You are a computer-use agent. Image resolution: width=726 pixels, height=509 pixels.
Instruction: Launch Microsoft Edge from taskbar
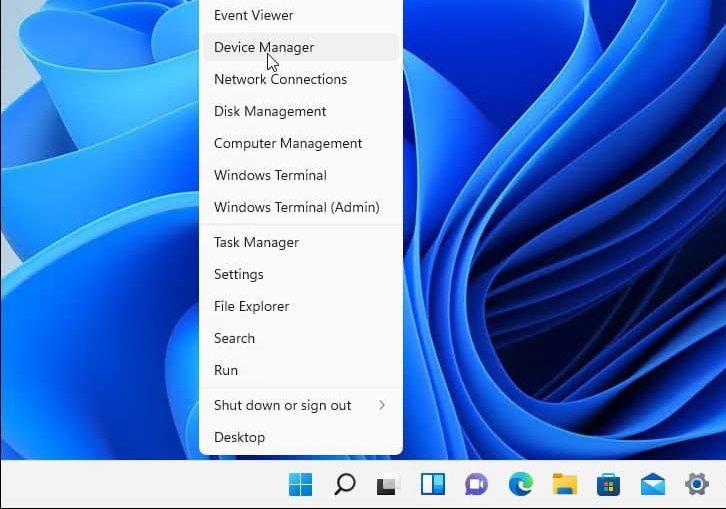pos(520,484)
